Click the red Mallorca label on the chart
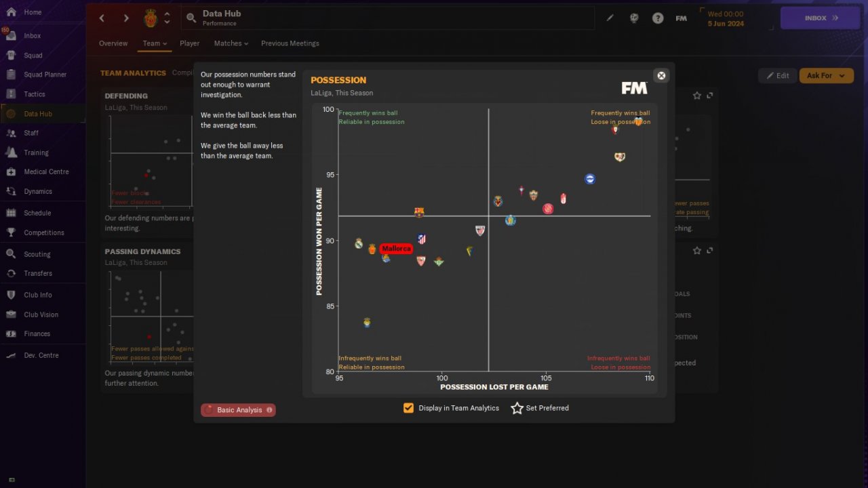This screenshot has width=868, height=488. [396, 249]
